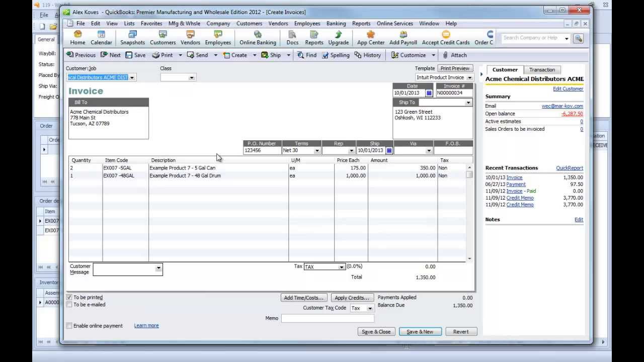The height and width of the screenshot is (362, 644).
Task: Open the Mfg & Whsle menu
Action: click(184, 24)
